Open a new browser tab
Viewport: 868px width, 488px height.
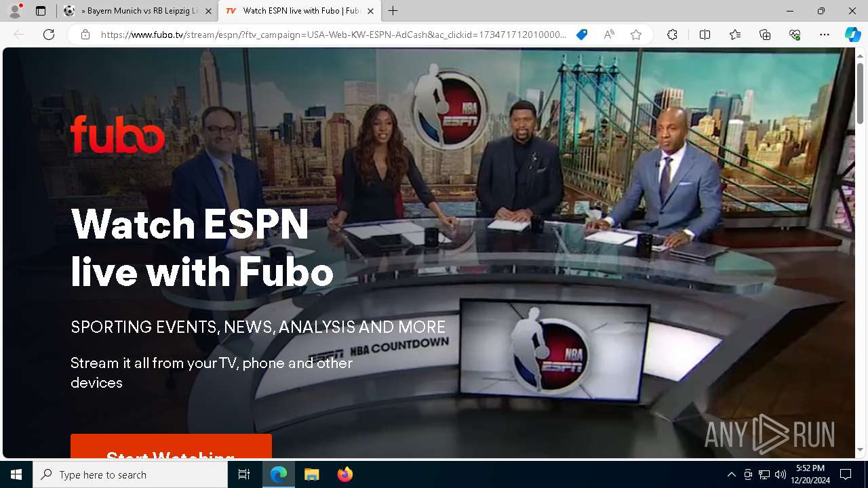coord(393,11)
